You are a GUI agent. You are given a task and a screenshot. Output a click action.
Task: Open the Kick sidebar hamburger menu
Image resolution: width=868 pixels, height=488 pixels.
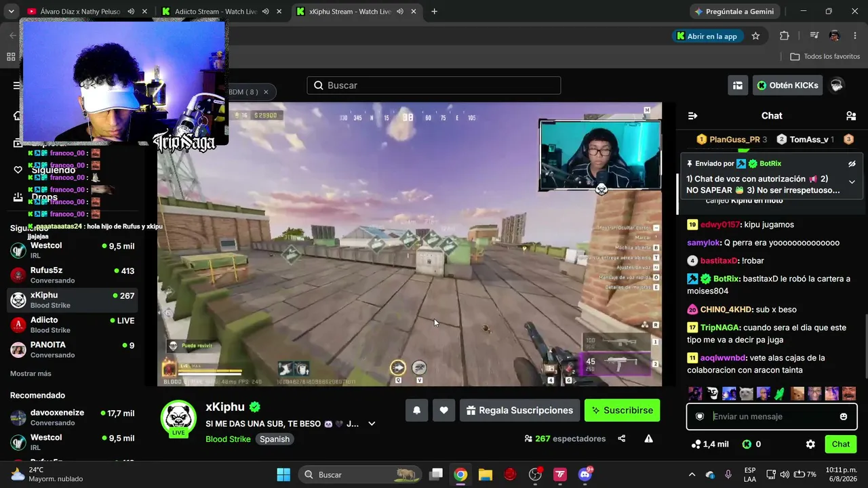(x=16, y=85)
